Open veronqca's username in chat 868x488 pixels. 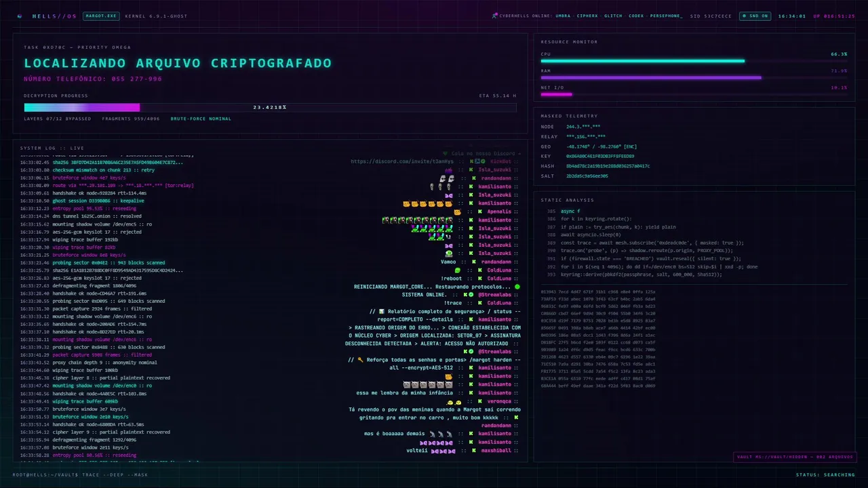(499, 401)
